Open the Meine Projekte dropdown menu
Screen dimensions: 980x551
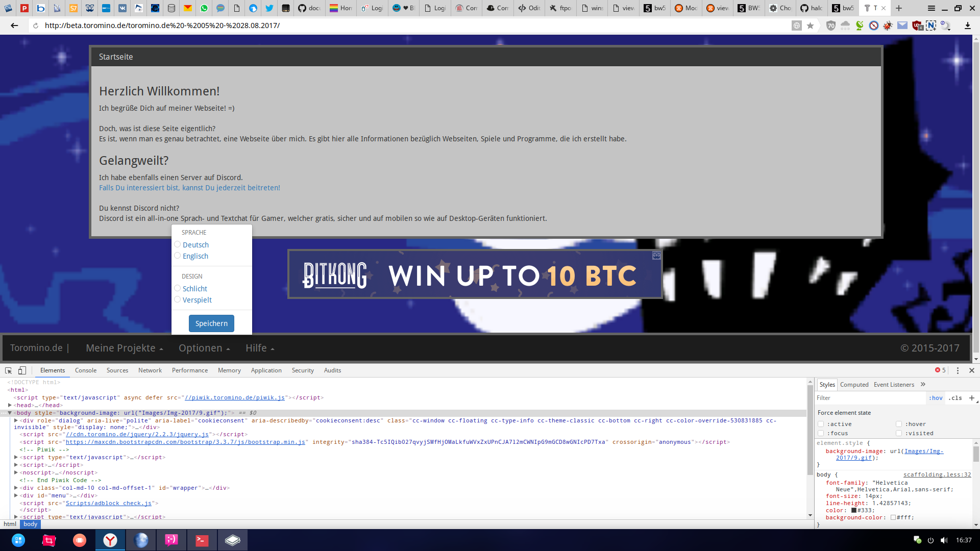click(x=124, y=348)
